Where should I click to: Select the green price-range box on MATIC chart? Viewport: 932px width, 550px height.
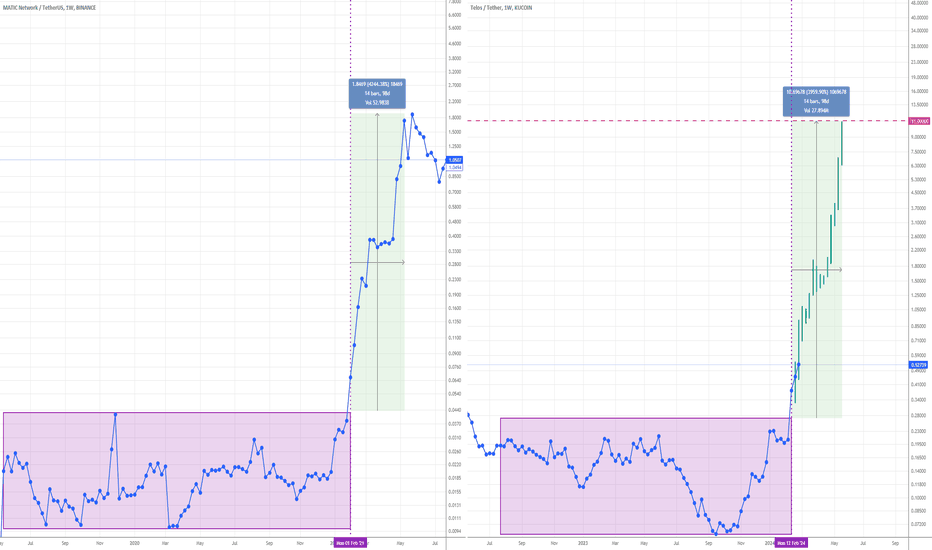click(x=377, y=262)
